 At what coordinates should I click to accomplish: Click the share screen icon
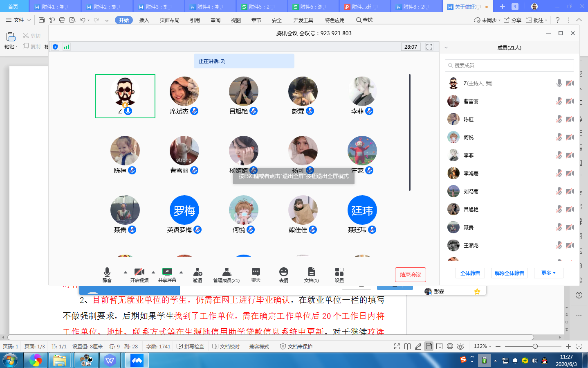(167, 272)
